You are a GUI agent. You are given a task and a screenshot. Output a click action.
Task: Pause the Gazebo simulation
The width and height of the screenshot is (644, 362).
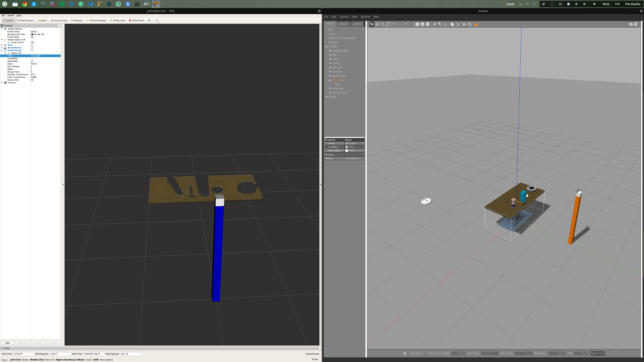tap(405, 353)
